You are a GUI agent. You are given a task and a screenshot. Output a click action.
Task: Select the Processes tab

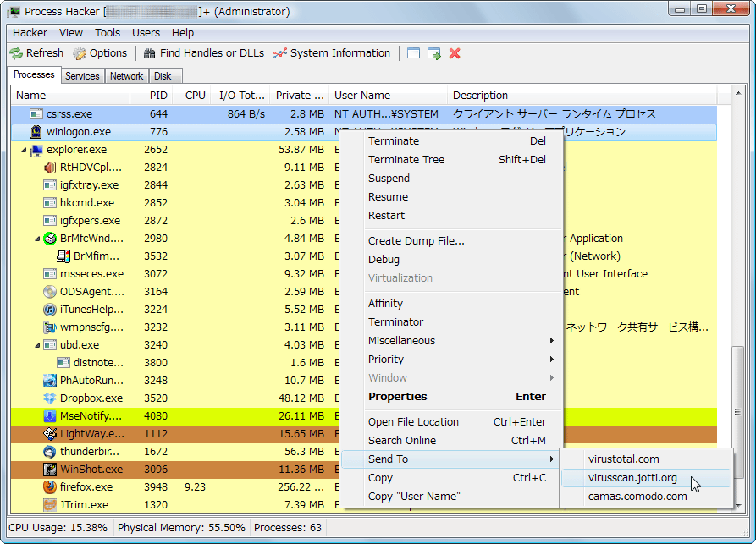[x=34, y=74]
